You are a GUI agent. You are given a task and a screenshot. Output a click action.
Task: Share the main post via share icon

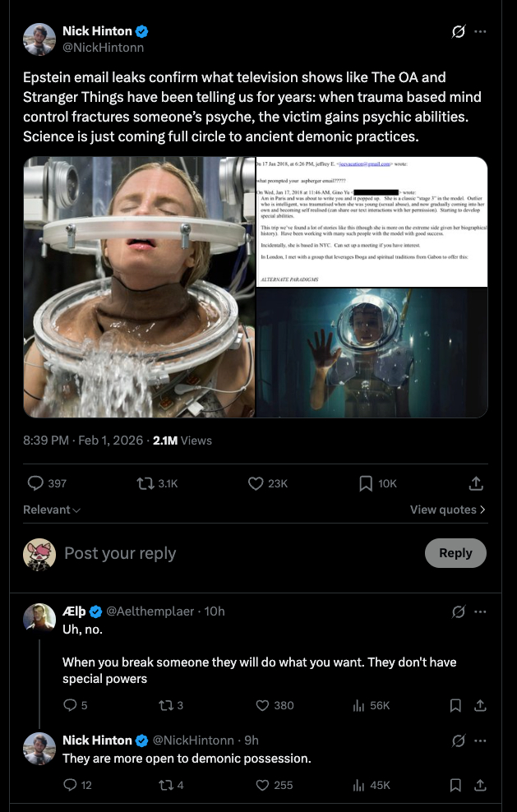[476, 483]
